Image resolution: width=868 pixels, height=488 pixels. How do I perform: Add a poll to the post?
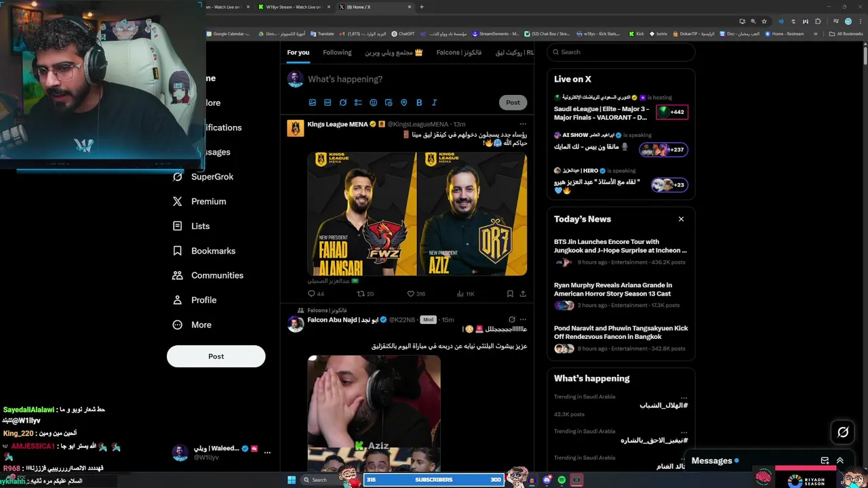(x=358, y=102)
